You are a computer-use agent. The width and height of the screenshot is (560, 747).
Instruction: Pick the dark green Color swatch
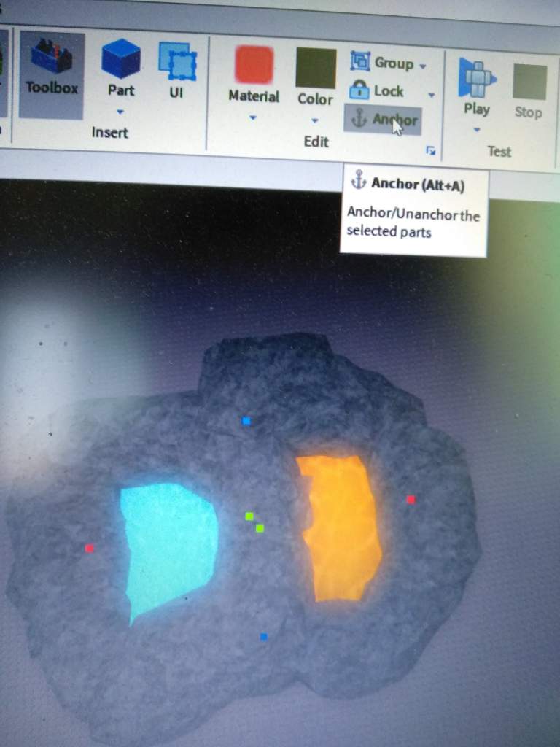(x=316, y=68)
